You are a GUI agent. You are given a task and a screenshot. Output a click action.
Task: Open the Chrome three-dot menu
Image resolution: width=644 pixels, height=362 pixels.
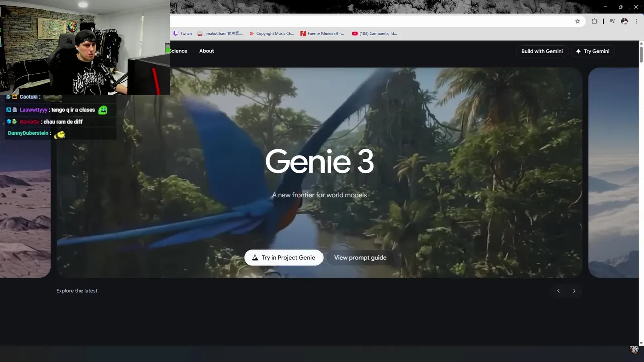tap(636, 21)
